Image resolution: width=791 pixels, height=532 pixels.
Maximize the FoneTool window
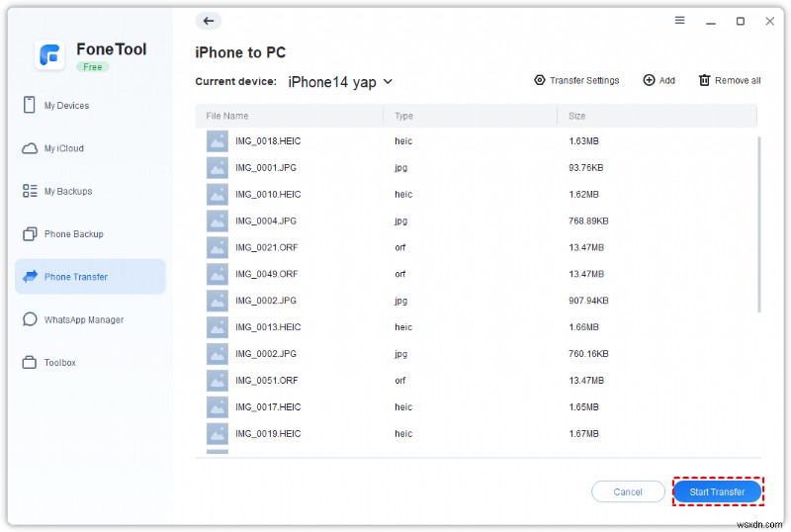point(740,21)
